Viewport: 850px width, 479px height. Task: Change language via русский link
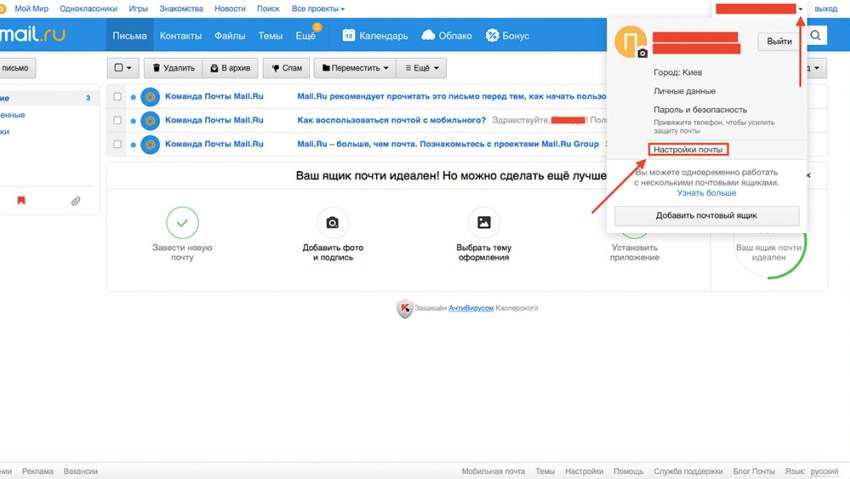[x=825, y=471]
